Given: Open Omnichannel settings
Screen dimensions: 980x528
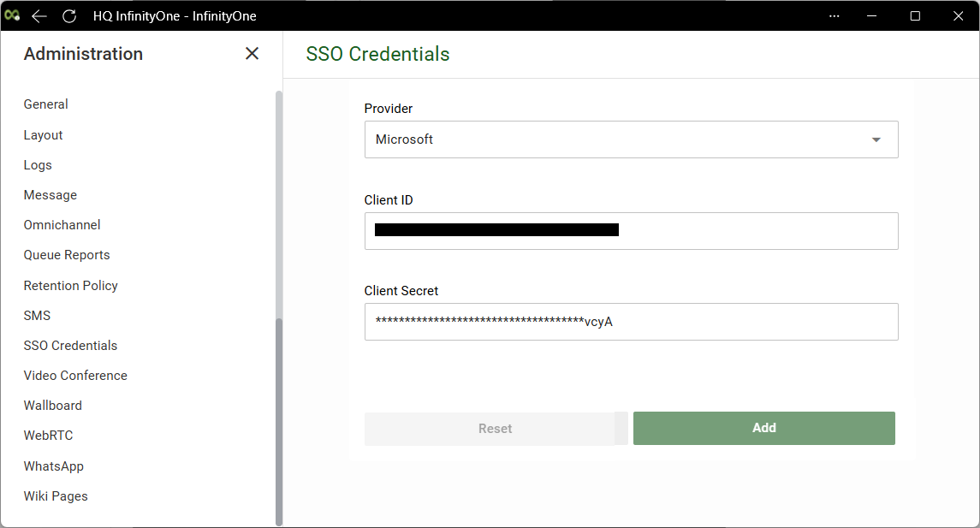Looking at the screenshot, I should (x=62, y=225).
